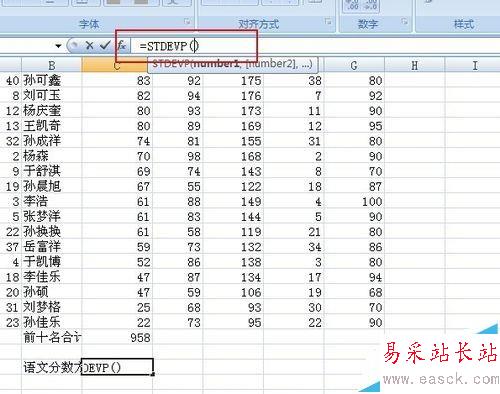Click score 82 in 刘可玉's row
The height and width of the screenshot is (394, 500).
click(x=117, y=95)
